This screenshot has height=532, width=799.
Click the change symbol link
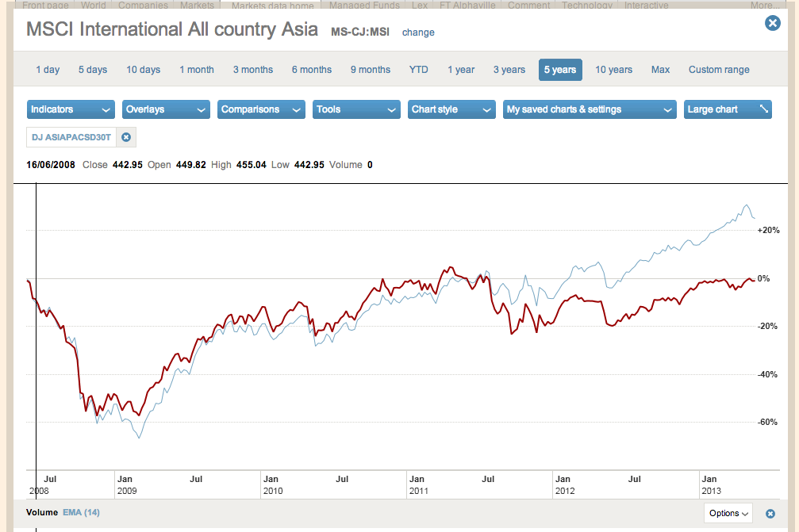(418, 33)
